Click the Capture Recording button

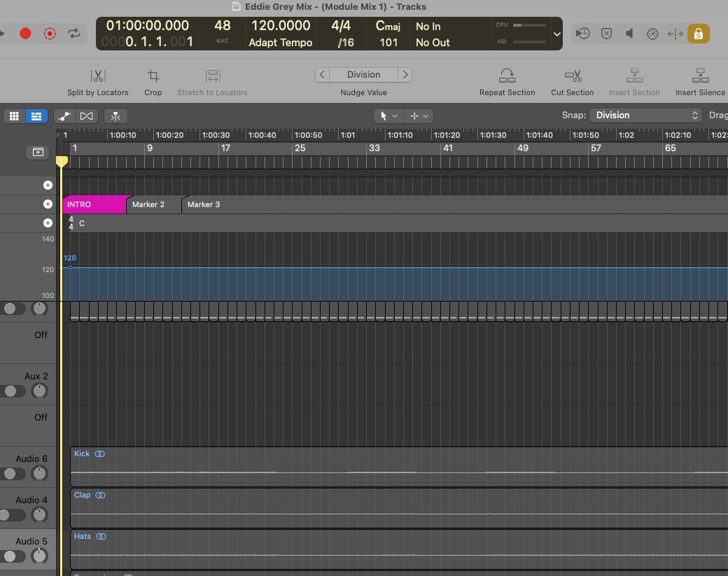point(50,34)
